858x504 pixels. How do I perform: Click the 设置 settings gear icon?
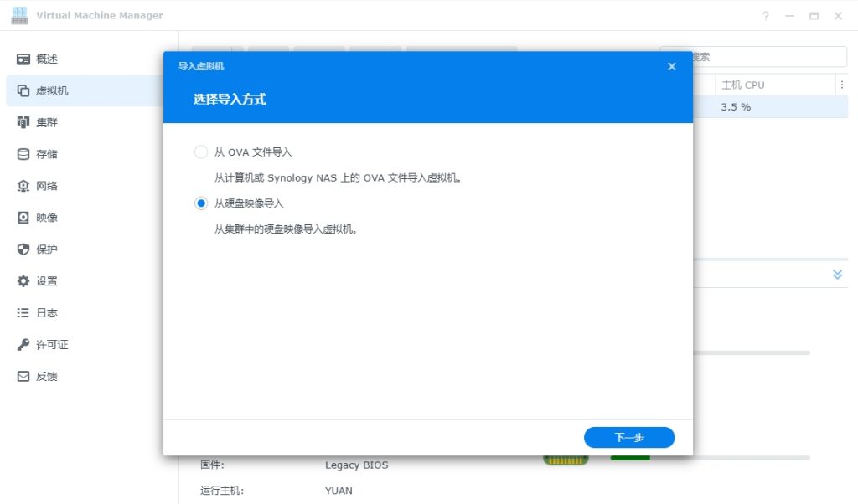(x=23, y=281)
